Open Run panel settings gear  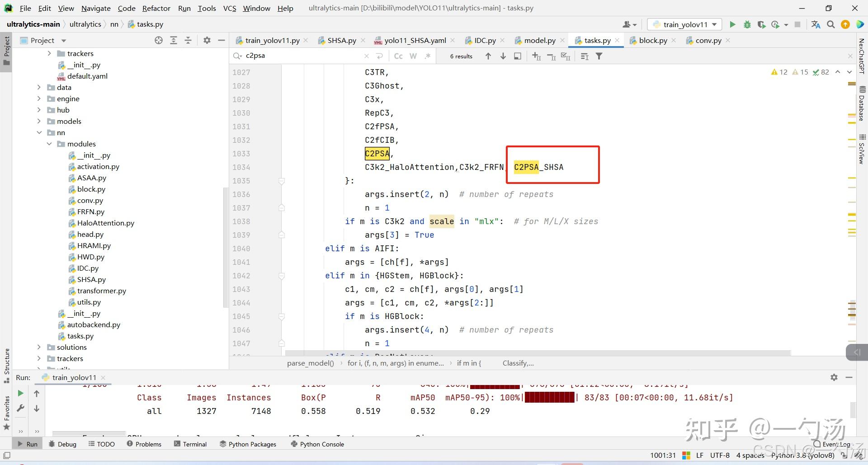click(x=834, y=377)
